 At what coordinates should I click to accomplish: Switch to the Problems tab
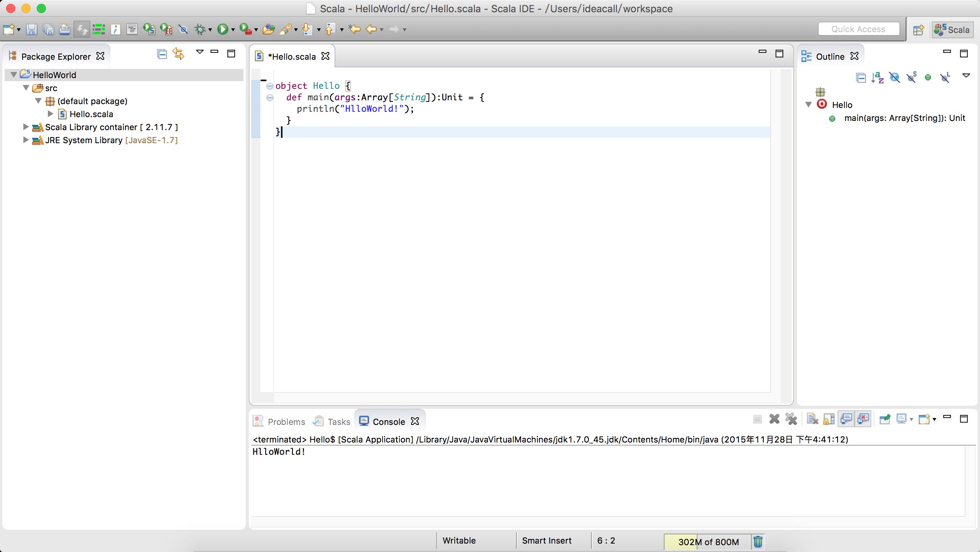point(279,421)
